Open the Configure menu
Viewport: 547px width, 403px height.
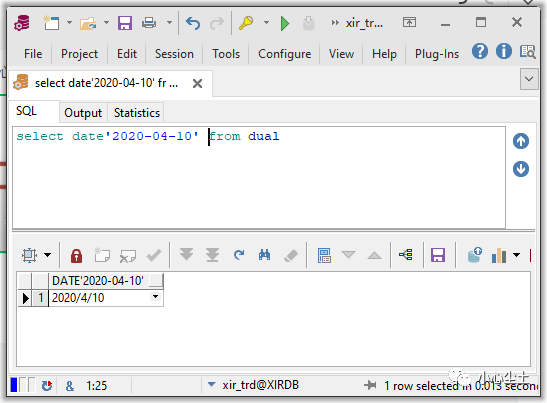click(x=285, y=54)
